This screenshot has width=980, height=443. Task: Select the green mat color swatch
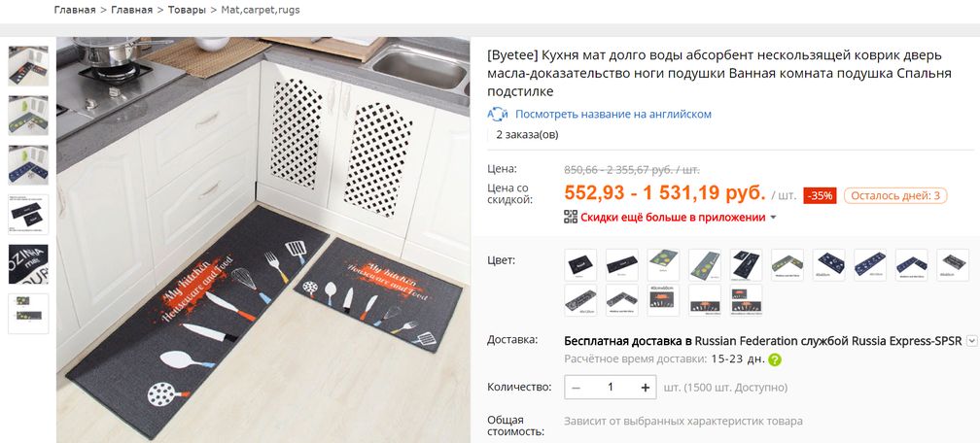point(663,265)
